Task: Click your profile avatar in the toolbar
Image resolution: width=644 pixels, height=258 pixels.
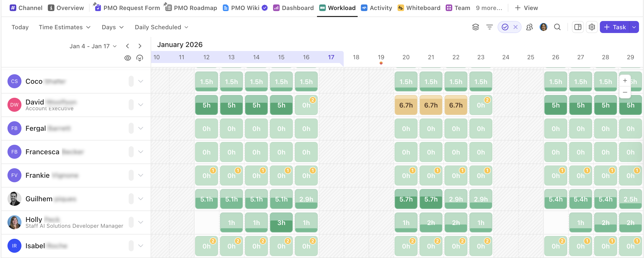Action: coord(543,27)
